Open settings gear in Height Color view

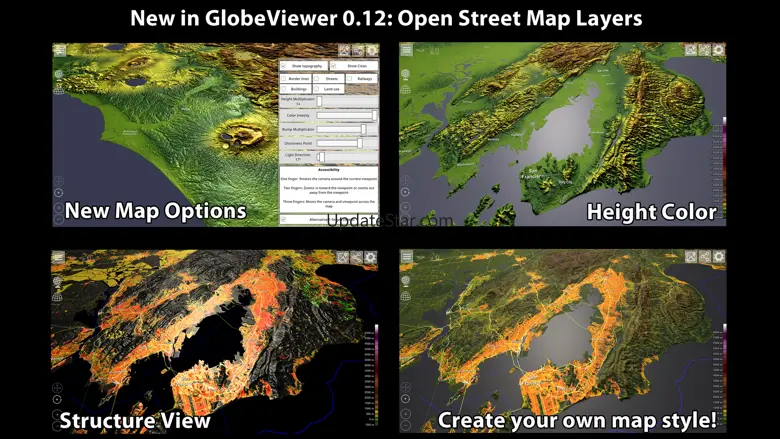719,50
